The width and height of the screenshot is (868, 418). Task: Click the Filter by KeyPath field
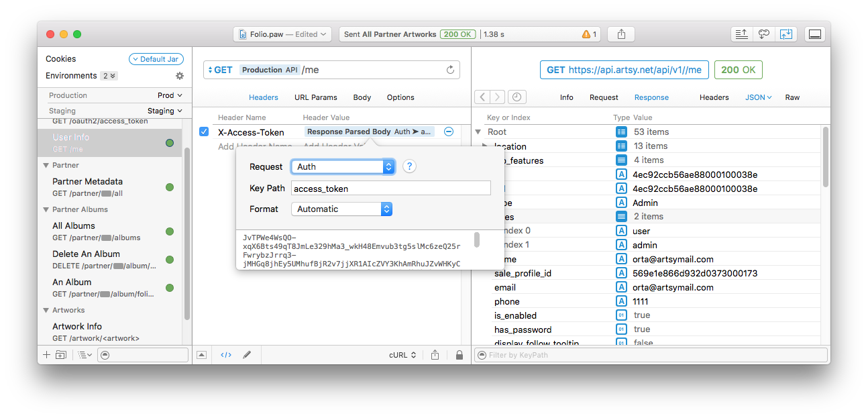pyautogui.click(x=651, y=355)
